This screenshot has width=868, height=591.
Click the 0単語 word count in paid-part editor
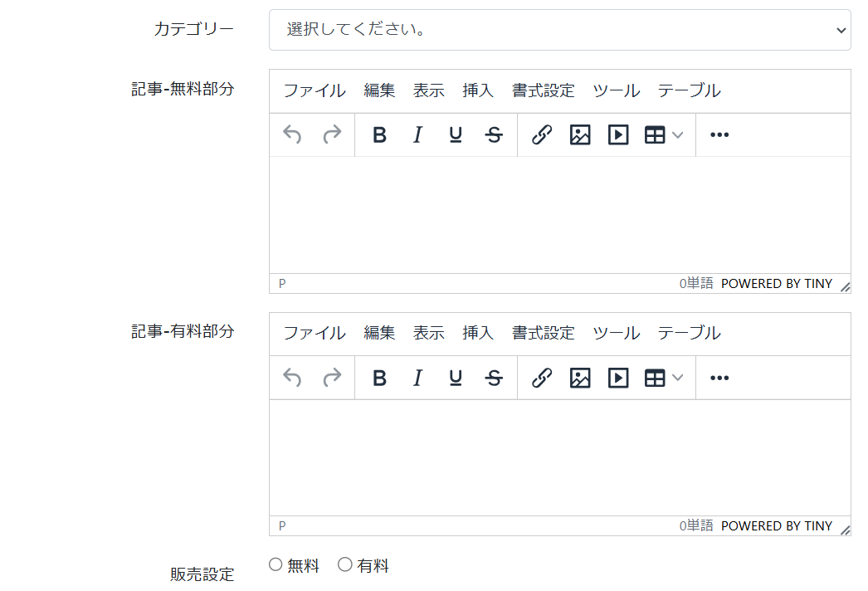[x=695, y=526]
